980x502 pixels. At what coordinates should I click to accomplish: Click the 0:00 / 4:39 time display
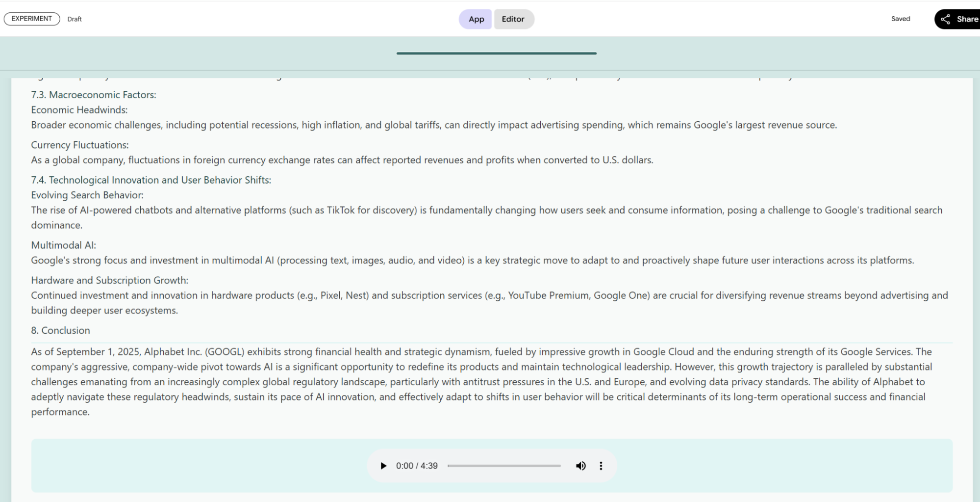tap(416, 466)
